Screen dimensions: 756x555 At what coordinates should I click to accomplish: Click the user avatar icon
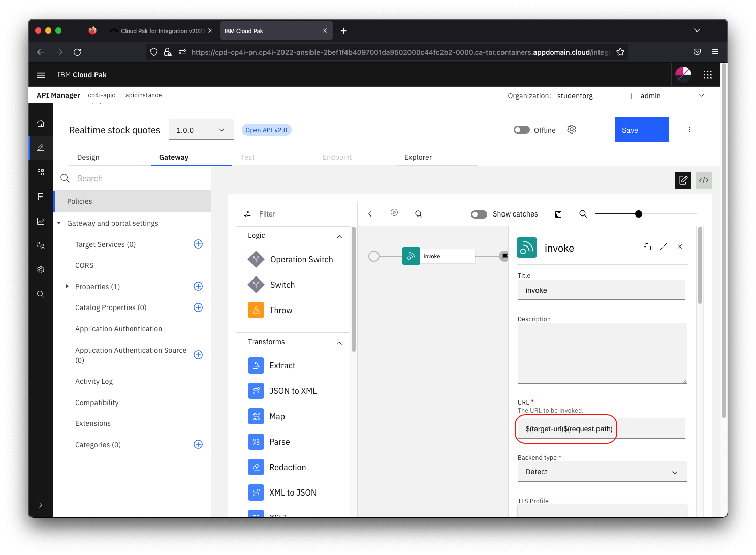point(683,75)
